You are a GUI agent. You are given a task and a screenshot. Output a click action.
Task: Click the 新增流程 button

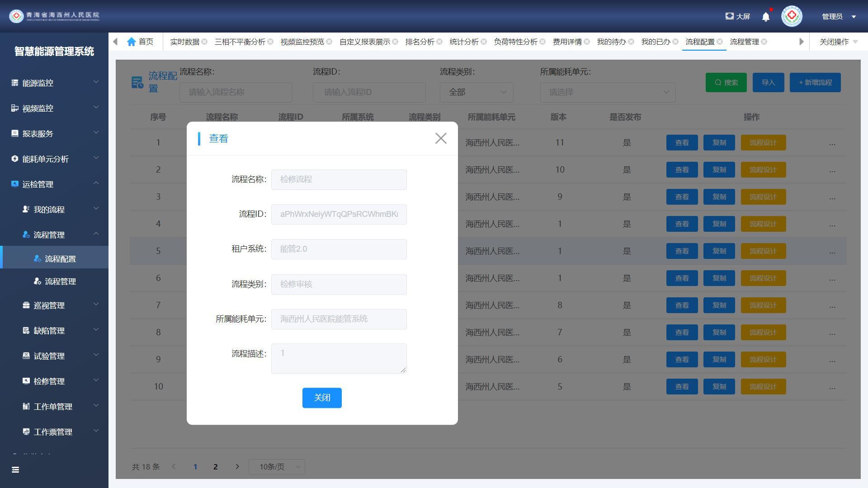(x=815, y=83)
